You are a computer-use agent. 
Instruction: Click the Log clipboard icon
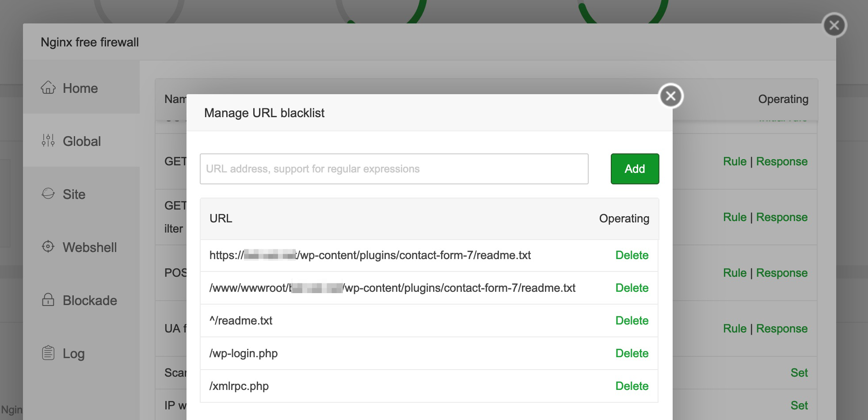(x=48, y=353)
